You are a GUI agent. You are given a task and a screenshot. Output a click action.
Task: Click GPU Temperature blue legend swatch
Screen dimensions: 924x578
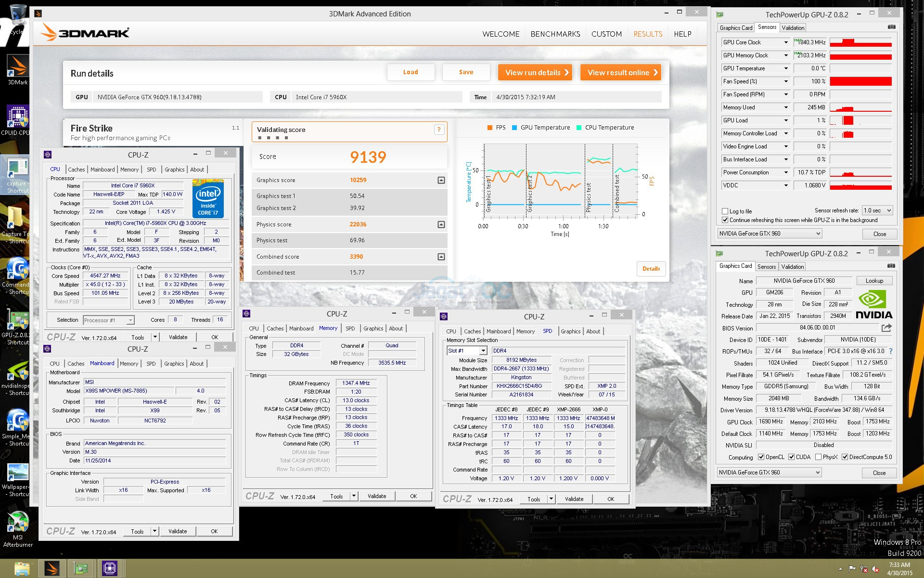(x=514, y=128)
